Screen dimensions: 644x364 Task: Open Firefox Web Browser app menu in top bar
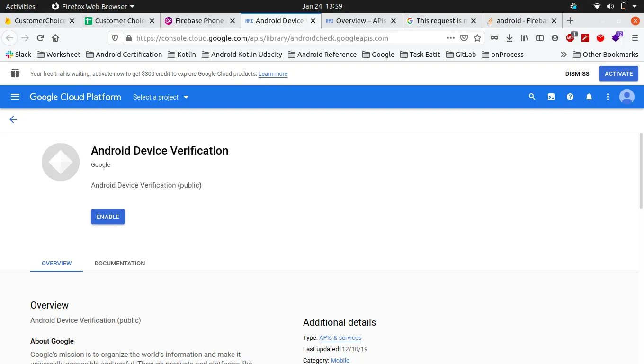click(92, 6)
